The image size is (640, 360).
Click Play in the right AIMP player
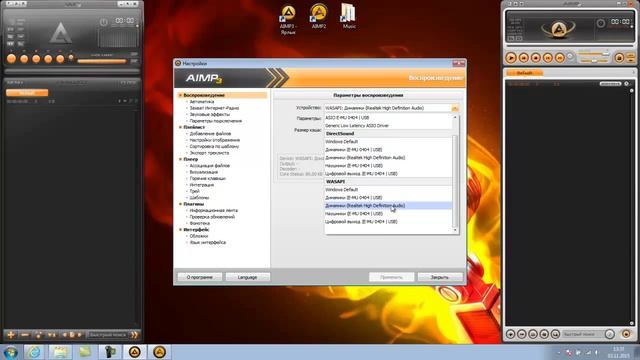point(511,58)
